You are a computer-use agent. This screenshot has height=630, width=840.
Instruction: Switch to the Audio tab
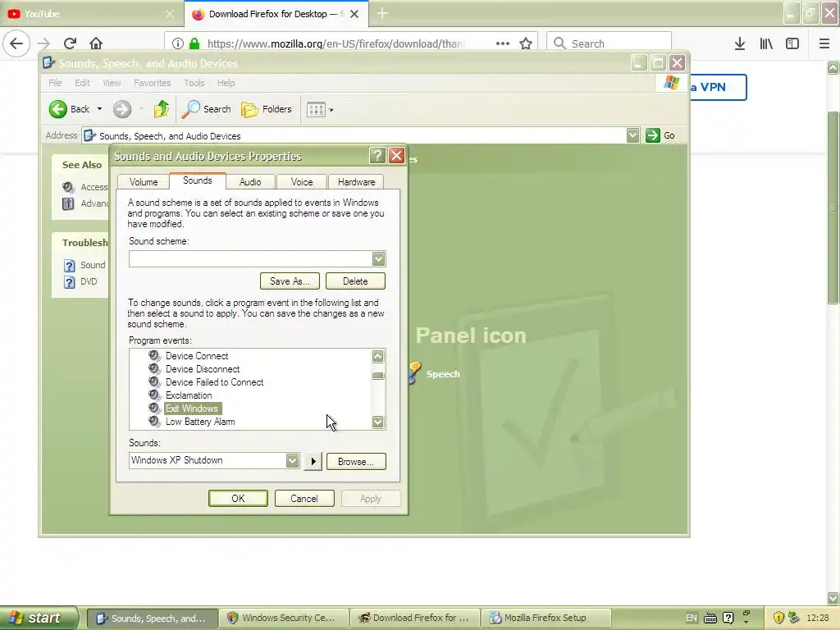click(250, 182)
